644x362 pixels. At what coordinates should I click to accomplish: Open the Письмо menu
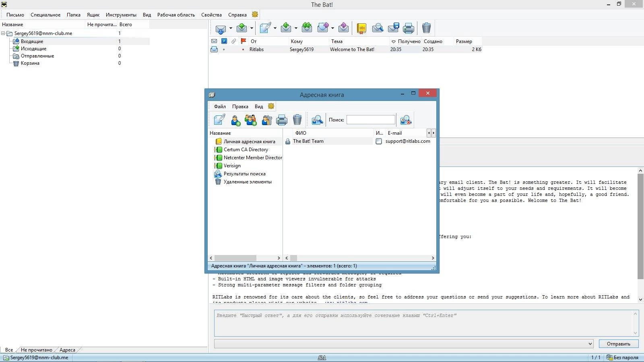15,15
